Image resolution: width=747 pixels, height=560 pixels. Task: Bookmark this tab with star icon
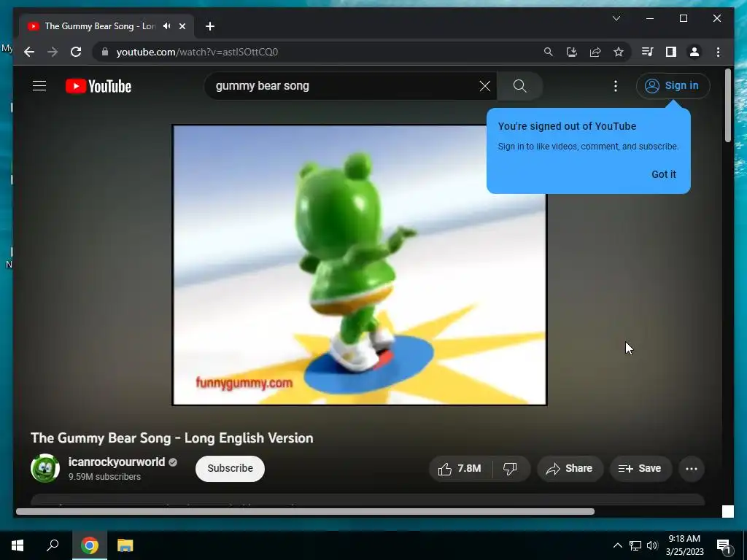click(619, 52)
